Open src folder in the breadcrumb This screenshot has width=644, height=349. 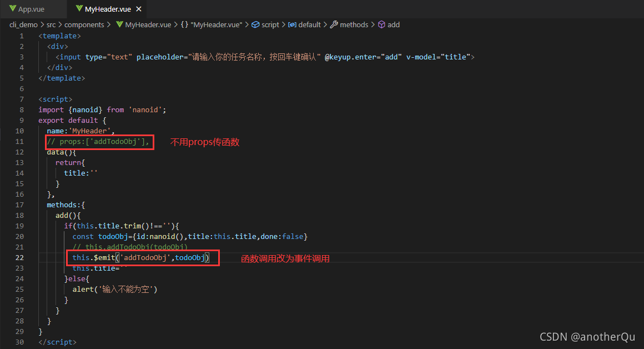click(51, 24)
